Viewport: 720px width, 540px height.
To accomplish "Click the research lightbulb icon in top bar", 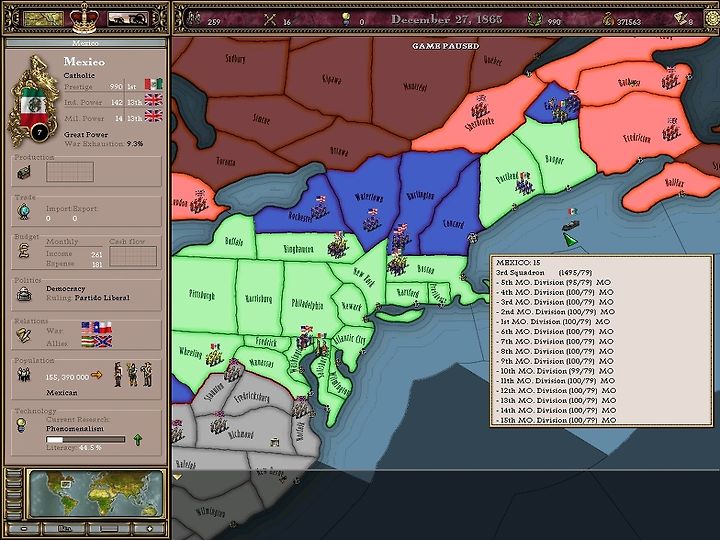I will click(346, 19).
